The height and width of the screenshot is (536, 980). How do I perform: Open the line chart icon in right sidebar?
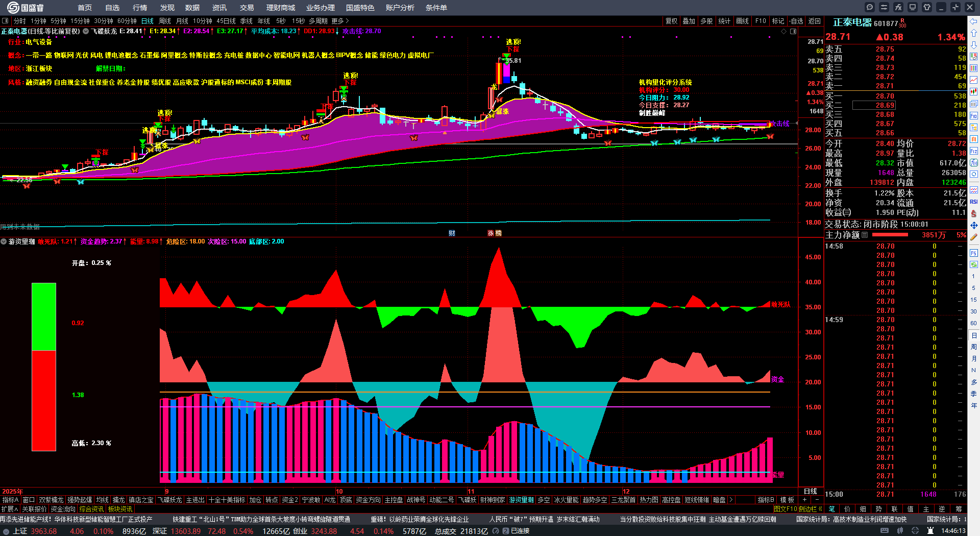pyautogui.click(x=974, y=80)
